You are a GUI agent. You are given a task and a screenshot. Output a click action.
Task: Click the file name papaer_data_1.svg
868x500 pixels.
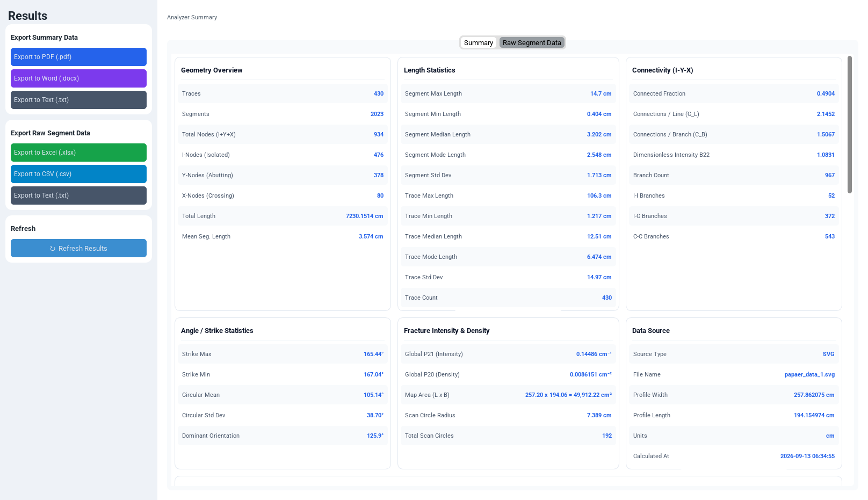pyautogui.click(x=810, y=374)
